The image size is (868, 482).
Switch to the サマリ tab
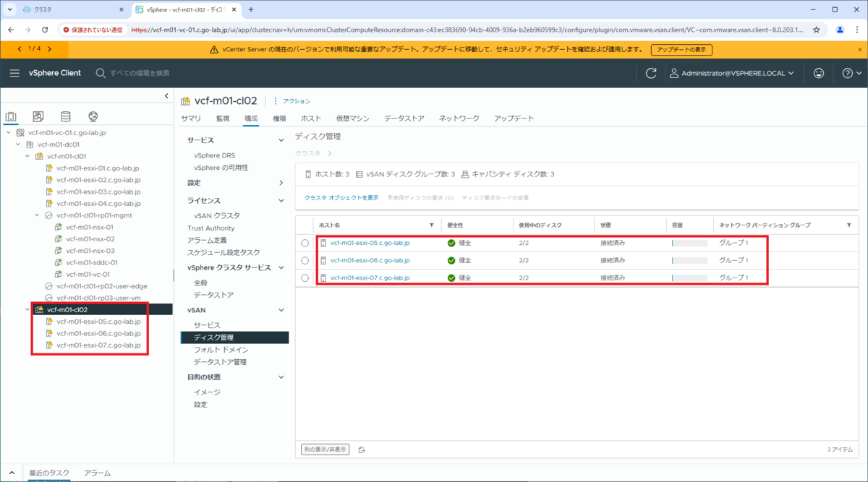[x=191, y=118]
